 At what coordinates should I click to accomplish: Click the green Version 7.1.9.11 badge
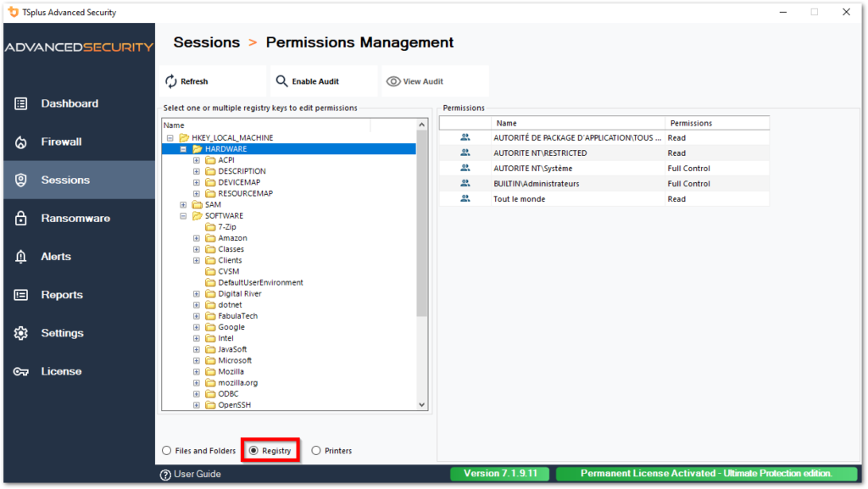499,473
